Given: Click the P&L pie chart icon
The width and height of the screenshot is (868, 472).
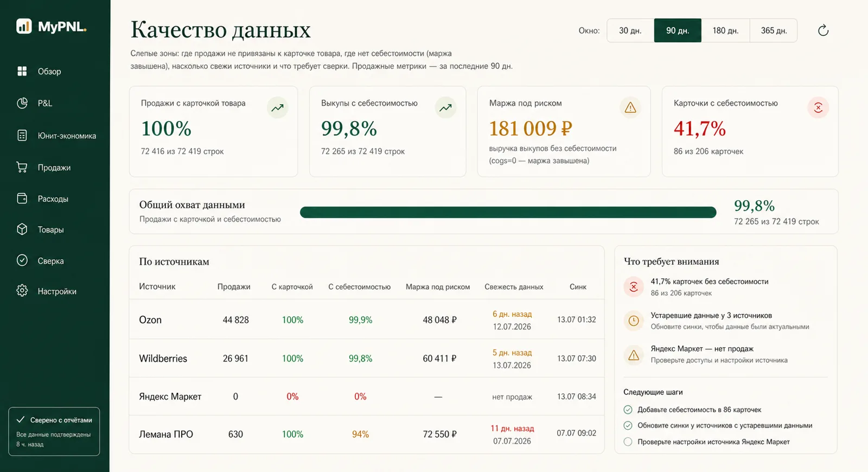Looking at the screenshot, I should pos(22,103).
